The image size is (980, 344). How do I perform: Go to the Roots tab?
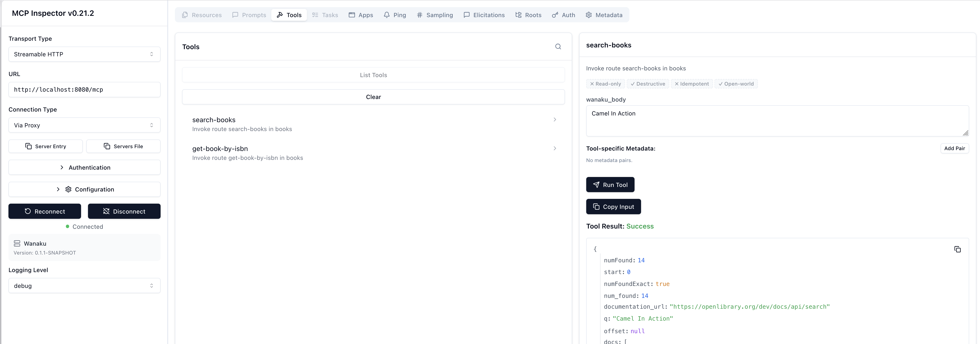[x=528, y=15]
